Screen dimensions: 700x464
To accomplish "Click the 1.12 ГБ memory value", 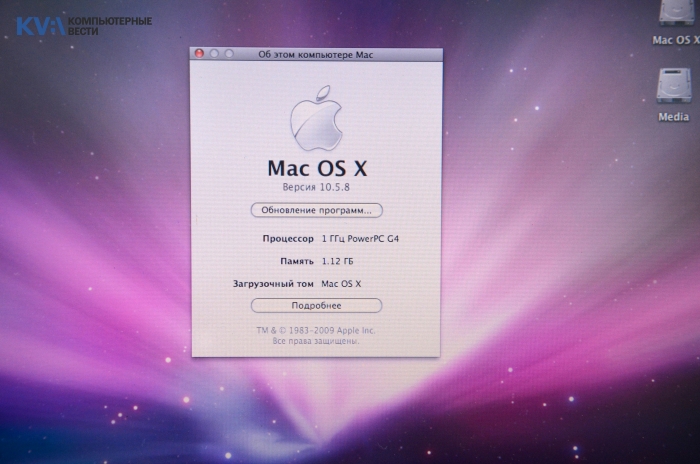I will click(x=338, y=261).
